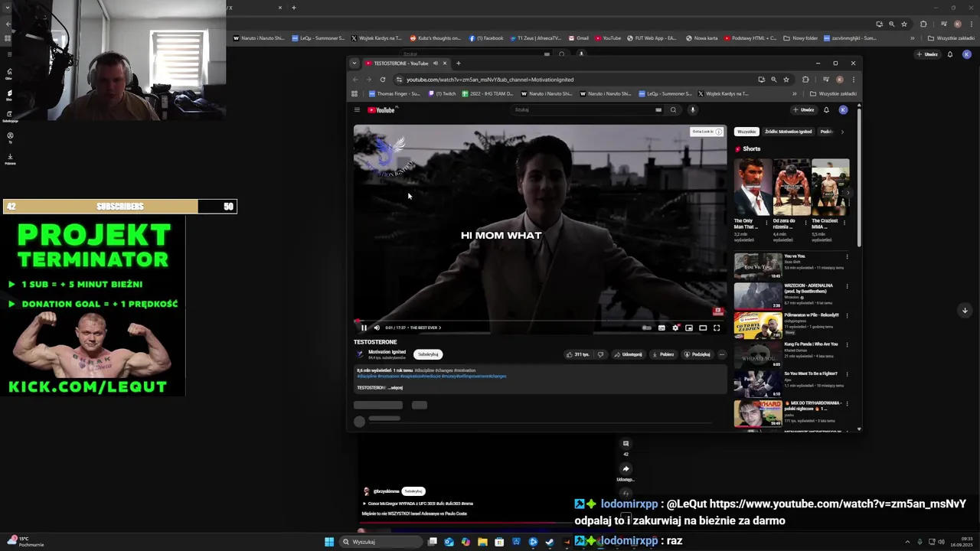Open The Only Man That short thumbnail

(753, 187)
